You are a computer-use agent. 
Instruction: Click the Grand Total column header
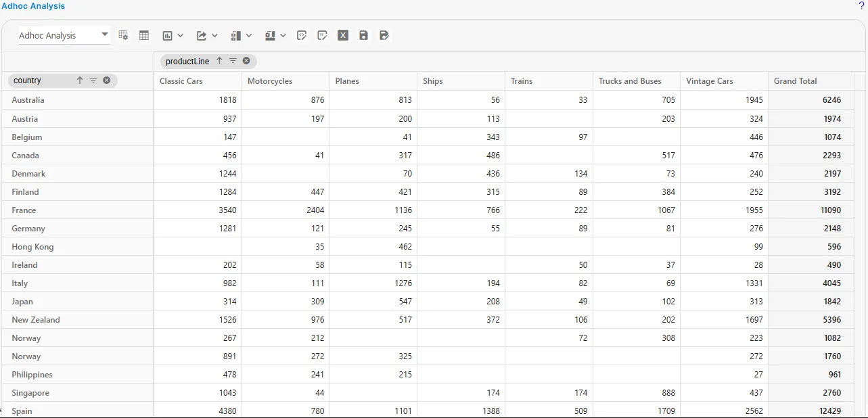click(796, 81)
